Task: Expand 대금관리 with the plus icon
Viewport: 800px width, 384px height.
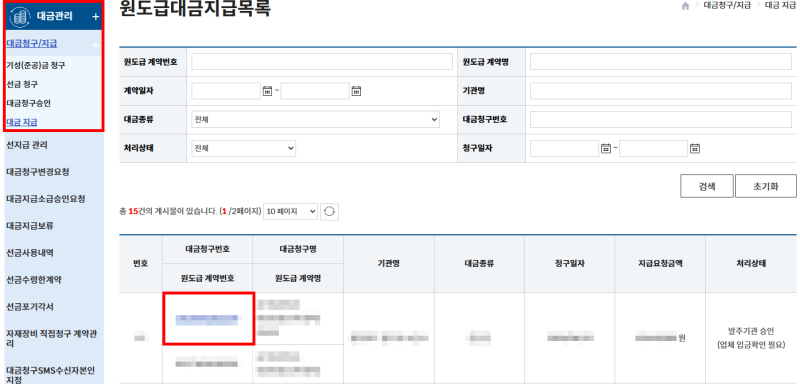Action: [95, 17]
